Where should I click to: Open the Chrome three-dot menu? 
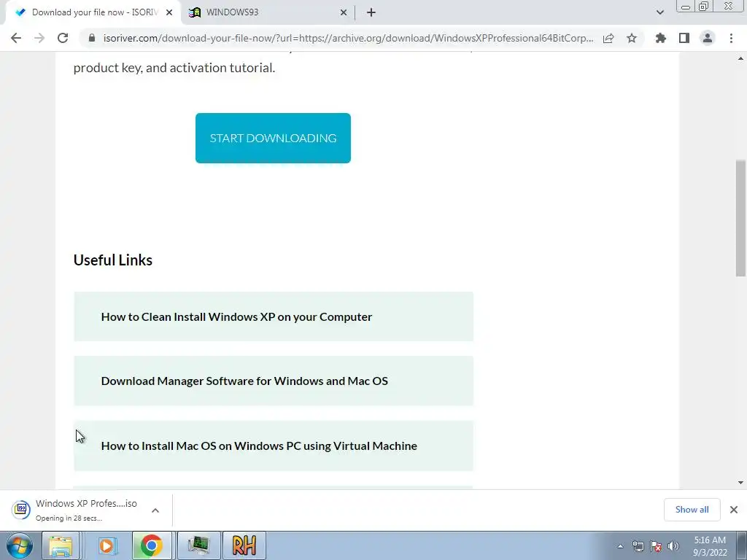coord(731,38)
